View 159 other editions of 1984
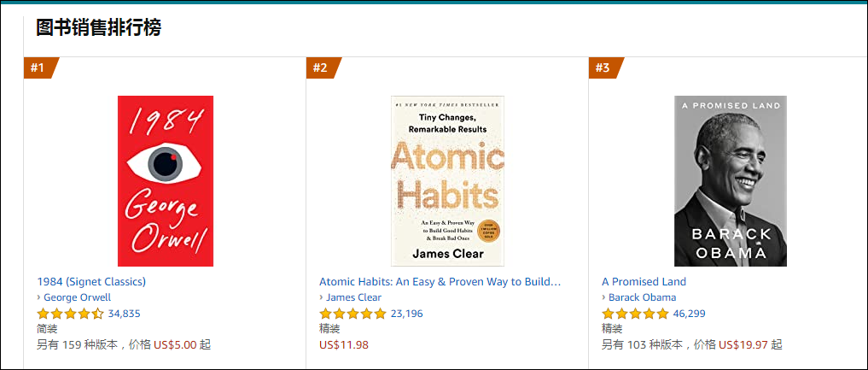This screenshot has height=370, width=868. pyautogui.click(x=124, y=345)
